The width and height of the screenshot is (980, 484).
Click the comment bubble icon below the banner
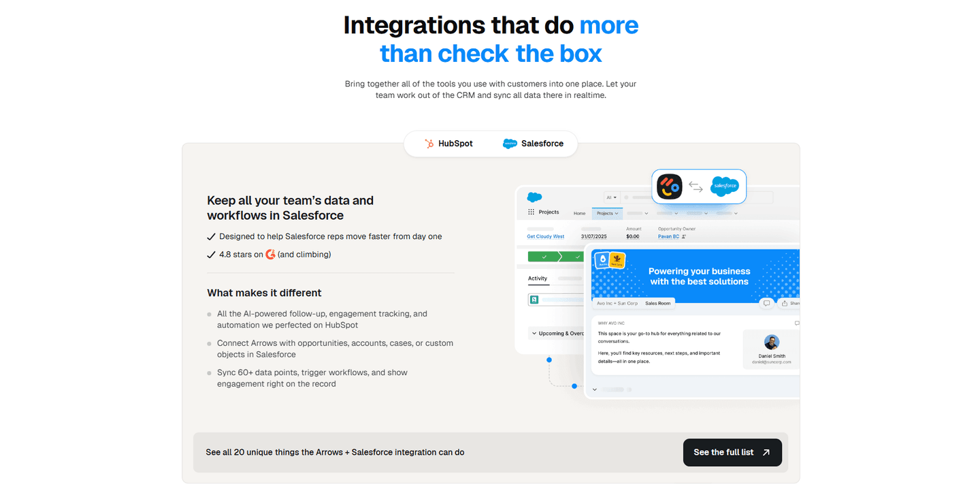766,303
